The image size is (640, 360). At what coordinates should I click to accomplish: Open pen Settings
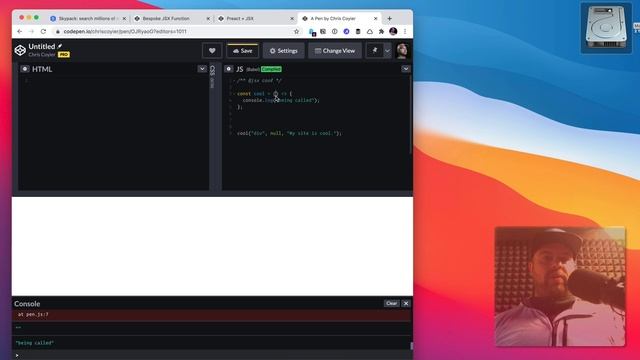(x=283, y=51)
